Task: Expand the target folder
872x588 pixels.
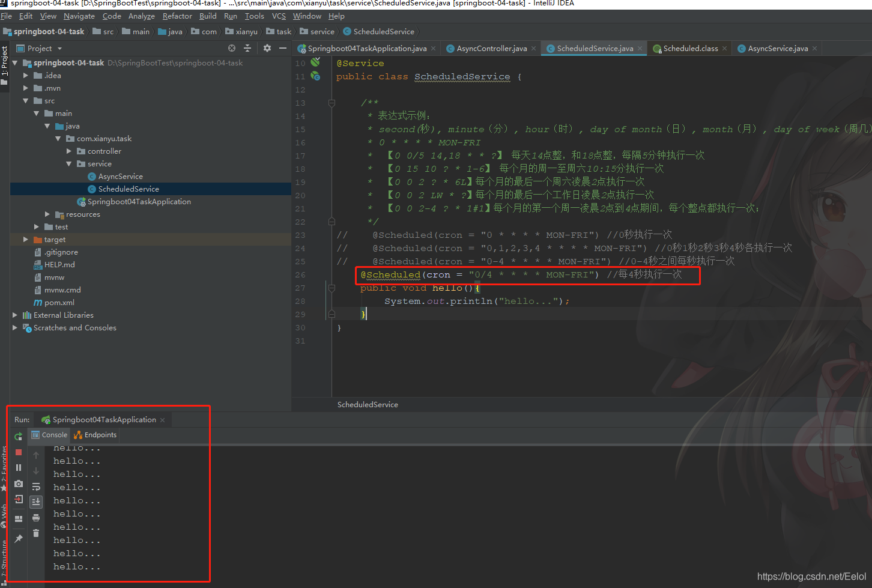Action: click(x=25, y=239)
